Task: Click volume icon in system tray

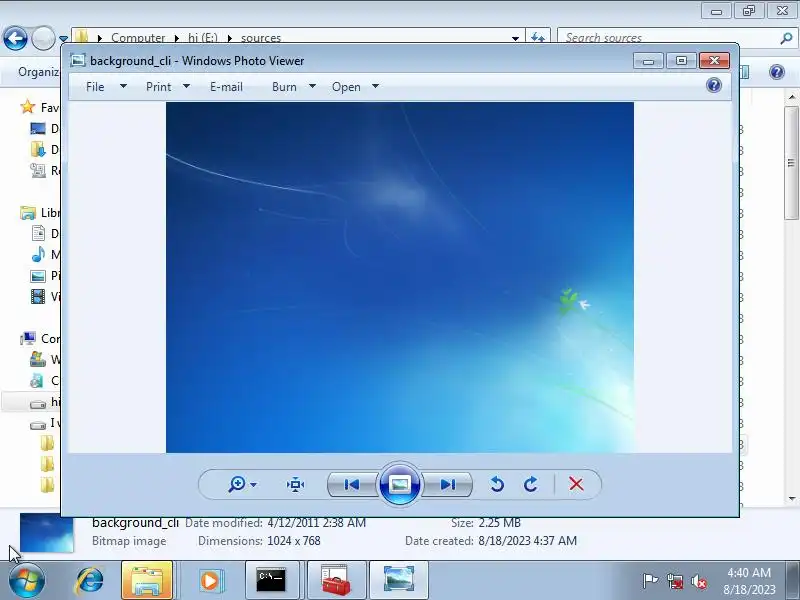Action: (x=698, y=581)
